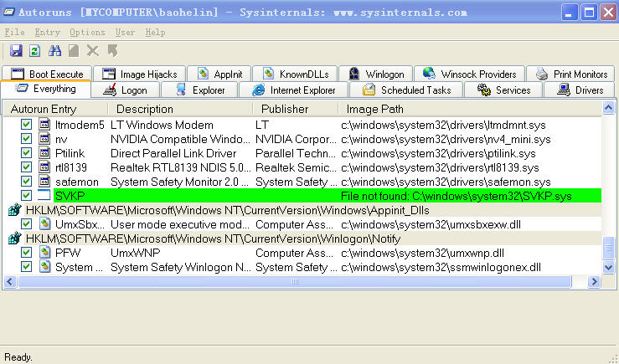Click the Delete X toolbar icon

coord(93,50)
